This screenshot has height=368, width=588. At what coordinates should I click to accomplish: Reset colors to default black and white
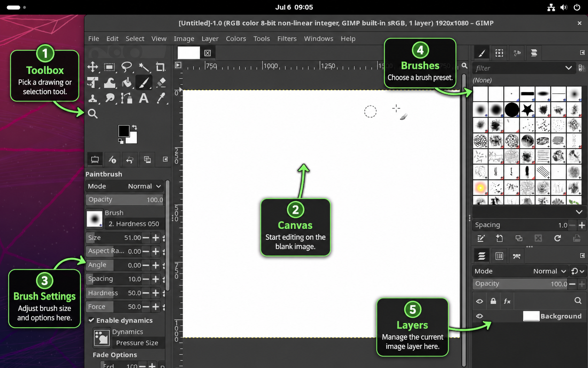pyautogui.click(x=120, y=141)
